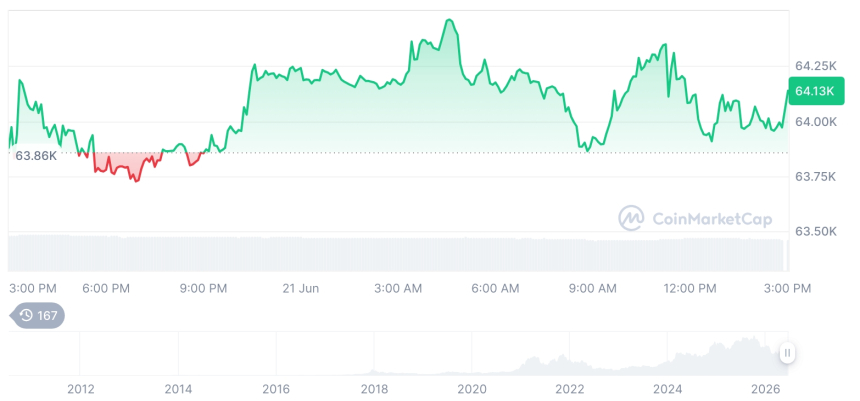860x401 pixels.
Task: Select 2016 on the overview timeline
Action: (276, 389)
